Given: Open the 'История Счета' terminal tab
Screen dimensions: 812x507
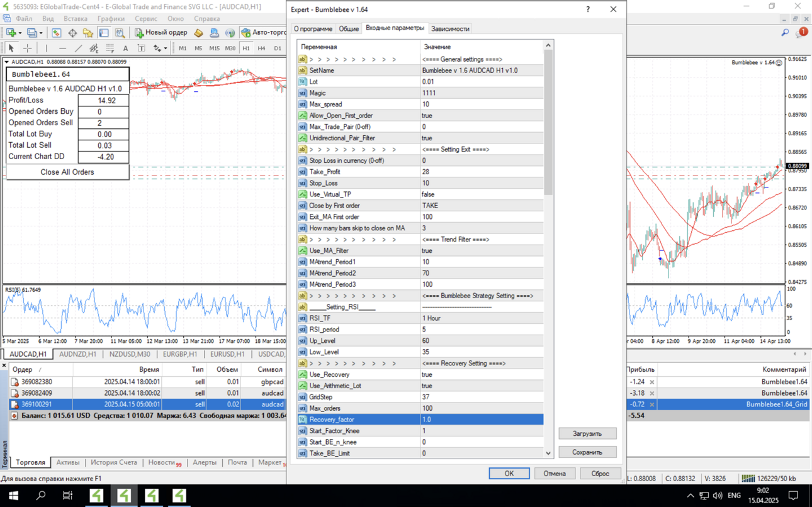Looking at the screenshot, I should [113, 462].
